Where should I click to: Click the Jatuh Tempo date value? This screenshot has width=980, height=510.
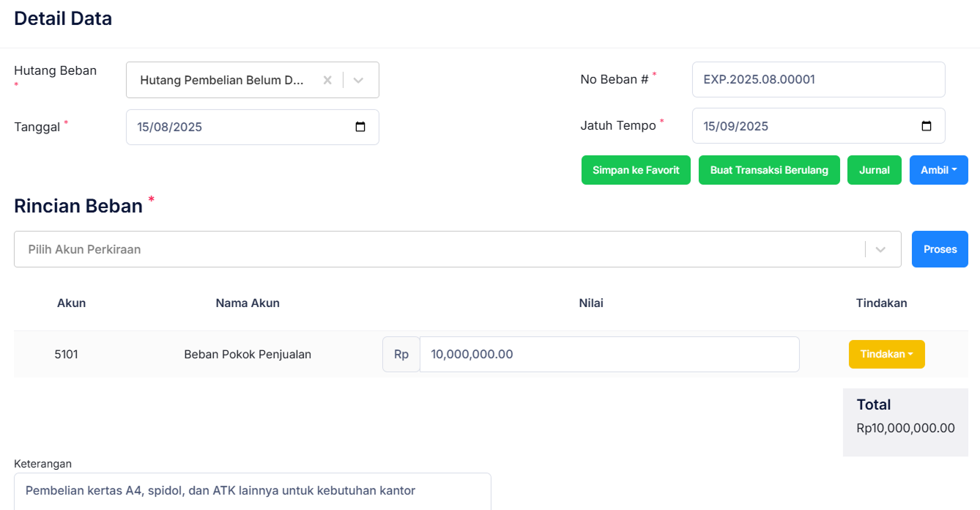click(x=735, y=126)
